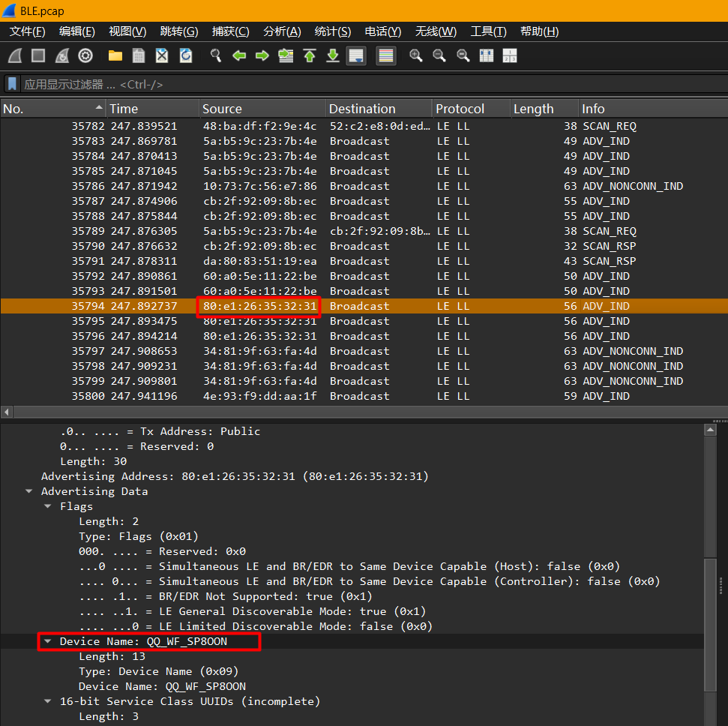Viewport: 728px width, 726px height.
Task: Click the zoom in magnifier icon
Action: click(416, 55)
